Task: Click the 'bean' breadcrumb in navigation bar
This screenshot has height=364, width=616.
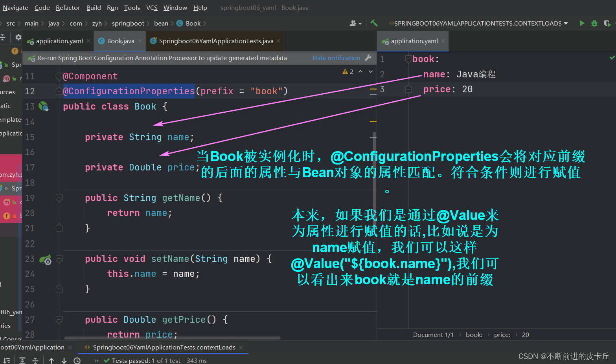Action: [161, 24]
